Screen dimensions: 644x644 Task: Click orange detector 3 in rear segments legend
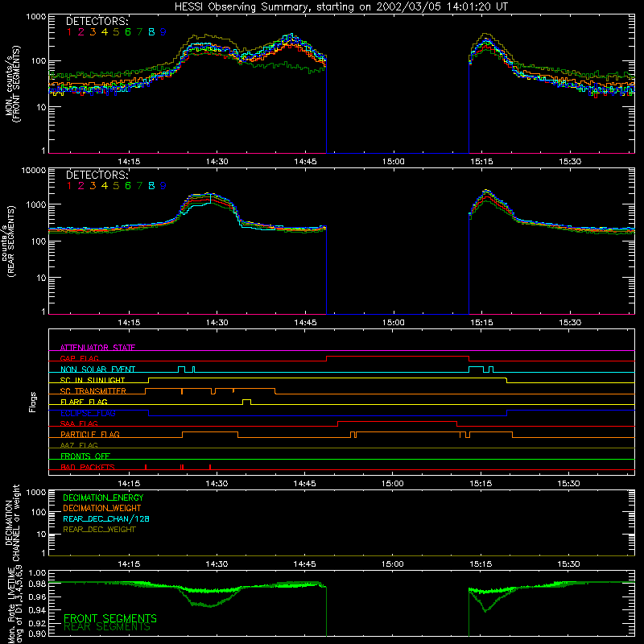93,186
